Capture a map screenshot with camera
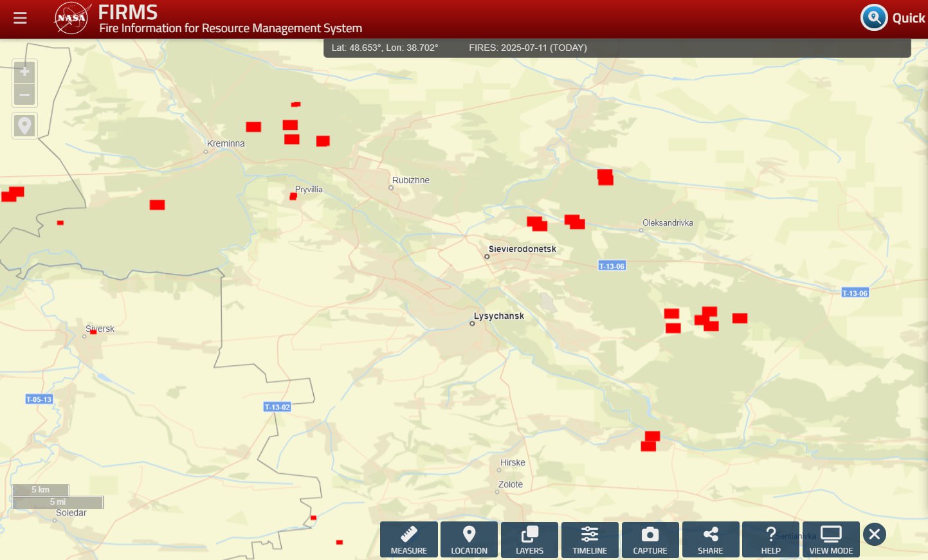The image size is (928, 560). point(650,539)
